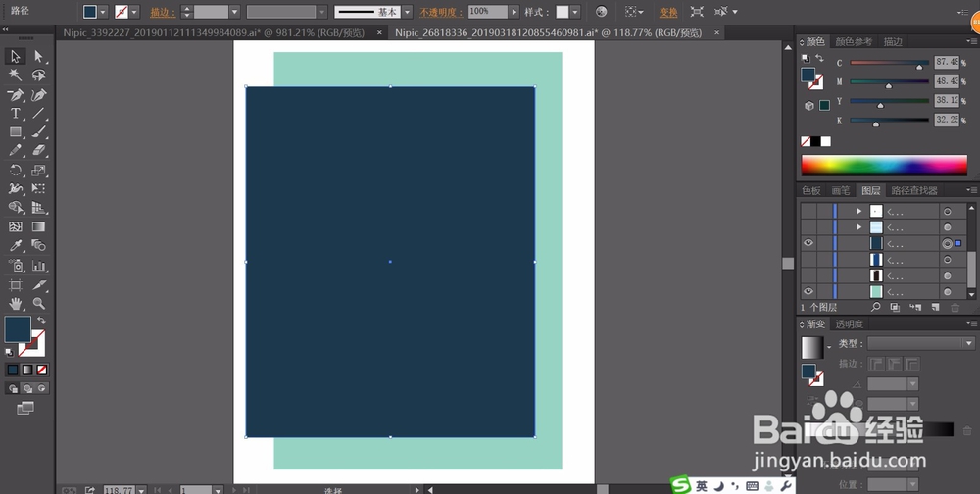
Task: Select the Pencil tool
Action: click(15, 151)
